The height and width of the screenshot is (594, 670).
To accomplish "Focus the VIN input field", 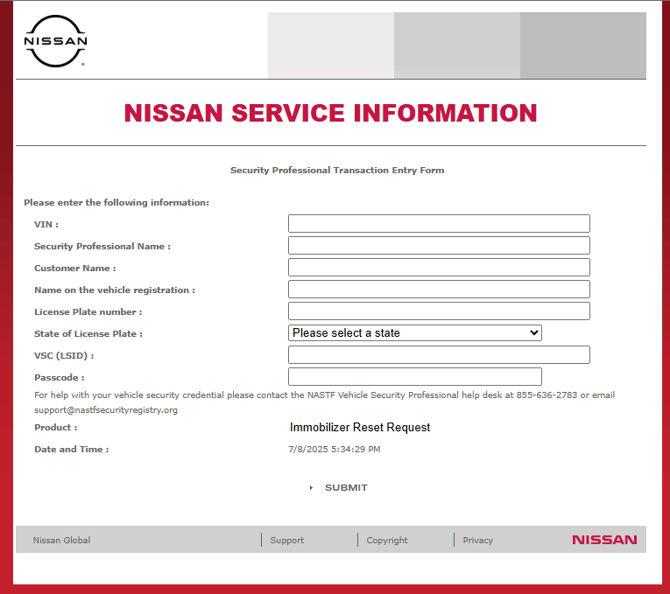I will (439, 223).
